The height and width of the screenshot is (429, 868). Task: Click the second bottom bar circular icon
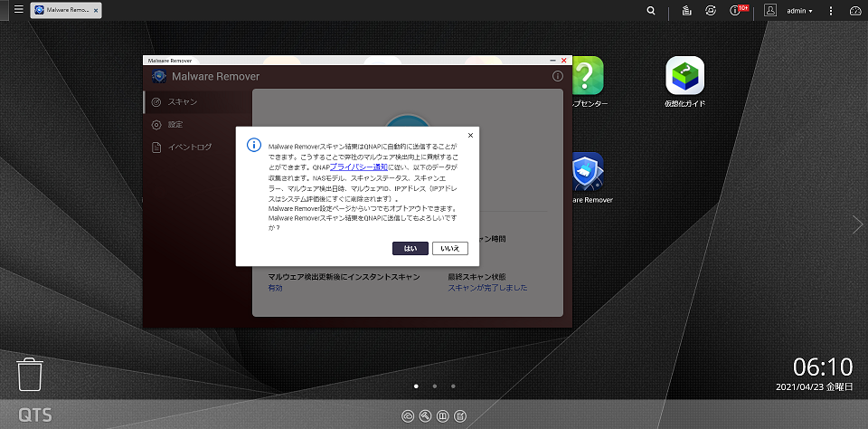click(425, 415)
